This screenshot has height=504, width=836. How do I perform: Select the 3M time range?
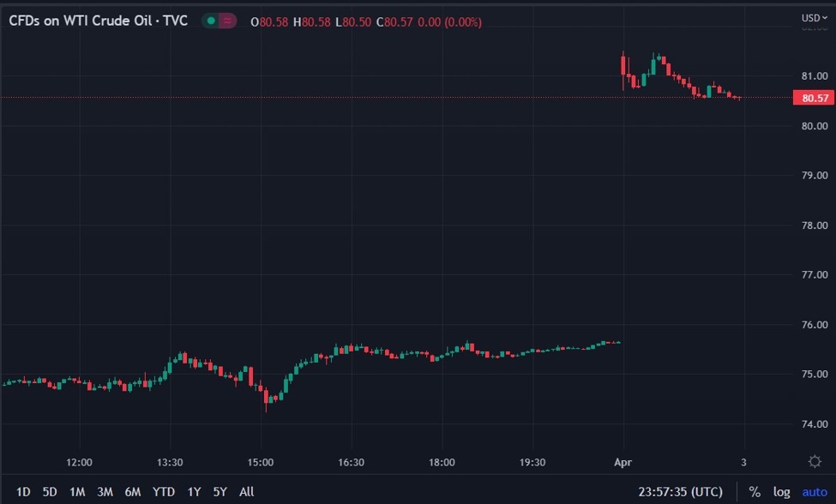click(x=105, y=492)
